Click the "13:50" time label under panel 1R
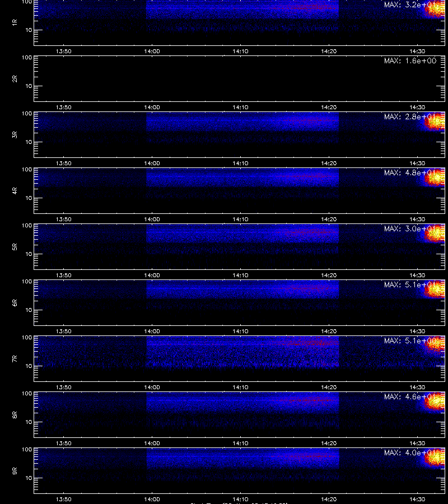The image size is (448, 504). pyautogui.click(x=64, y=51)
